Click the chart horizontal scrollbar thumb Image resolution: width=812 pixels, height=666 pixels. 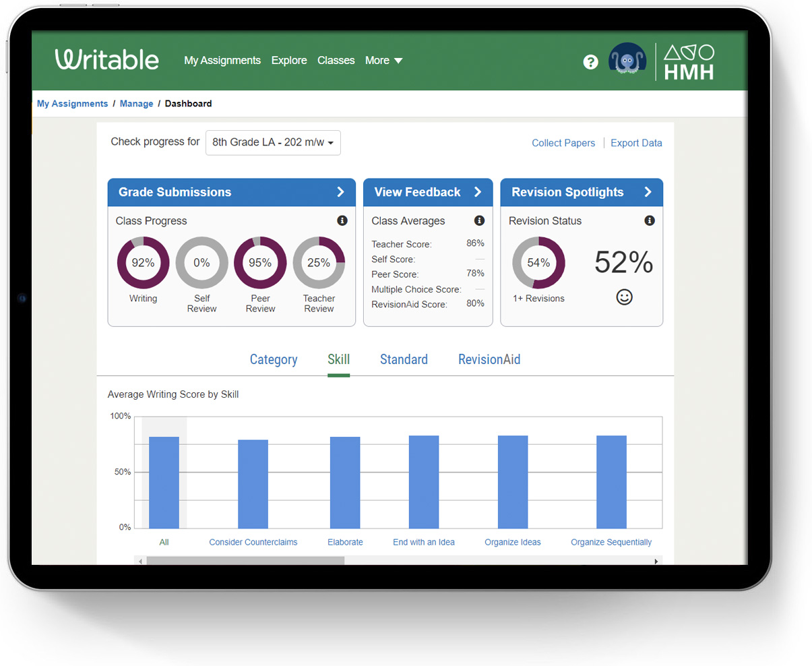pyautogui.click(x=245, y=561)
